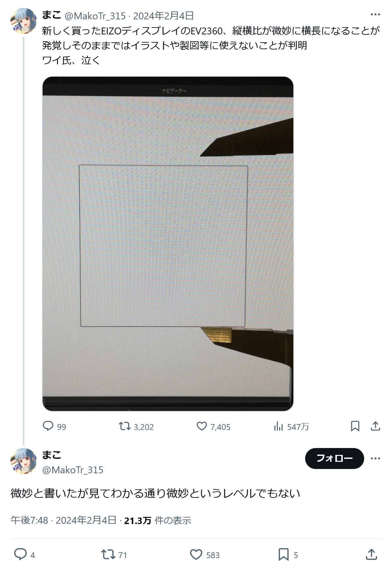Open the monitor photo attachment

click(x=168, y=244)
